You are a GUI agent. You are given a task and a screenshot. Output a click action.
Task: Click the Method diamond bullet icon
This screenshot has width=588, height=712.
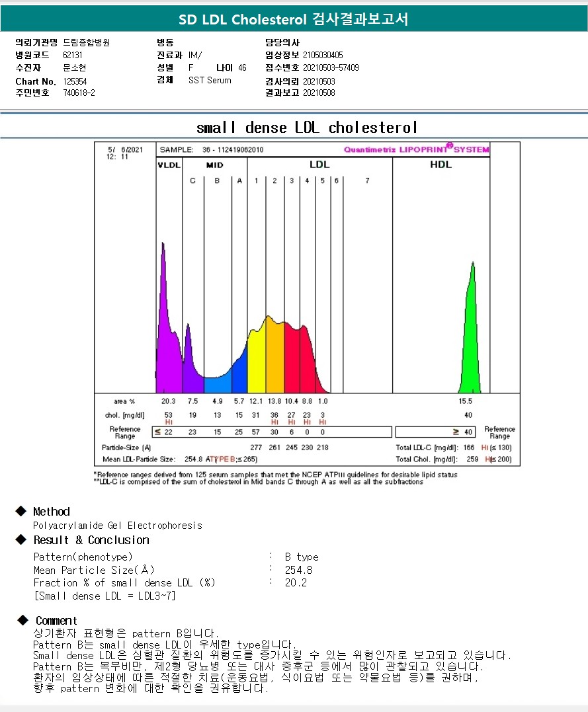pos(21,511)
